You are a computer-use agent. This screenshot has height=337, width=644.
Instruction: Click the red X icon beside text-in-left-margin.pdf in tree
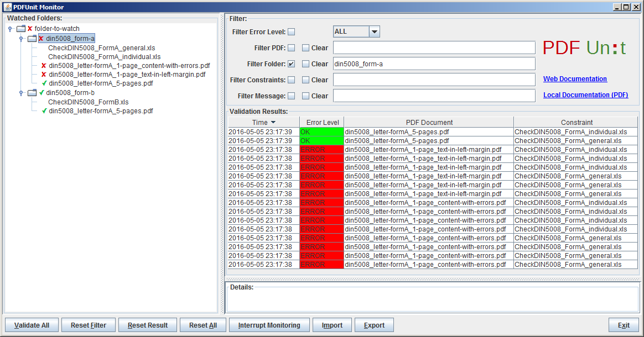[x=44, y=75]
